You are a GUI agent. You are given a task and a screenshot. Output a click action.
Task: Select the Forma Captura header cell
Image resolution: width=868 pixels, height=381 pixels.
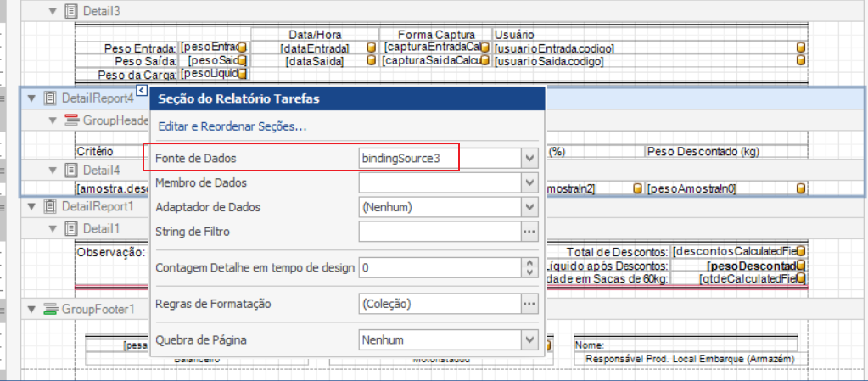[x=435, y=34]
